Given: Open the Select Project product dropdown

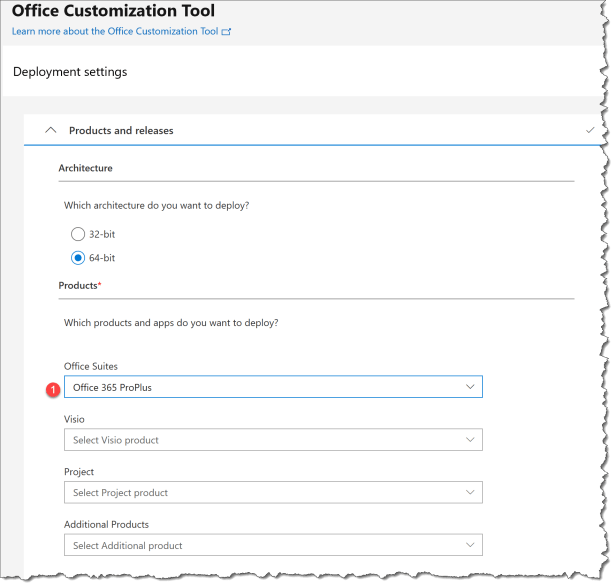Looking at the screenshot, I should [x=273, y=492].
